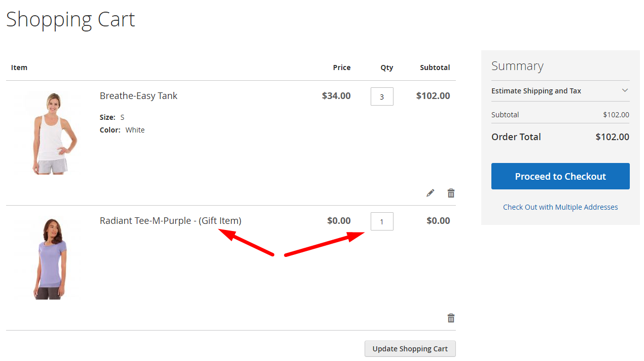Screen dimensions: 644x361
Task: Click the Breathe-Easy Tank subtotal $102.00
Action: point(433,96)
